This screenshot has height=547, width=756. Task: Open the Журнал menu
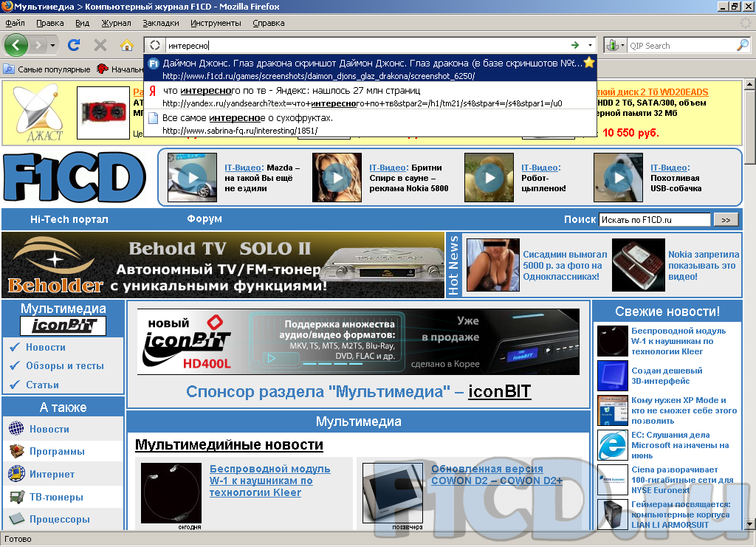[116, 23]
